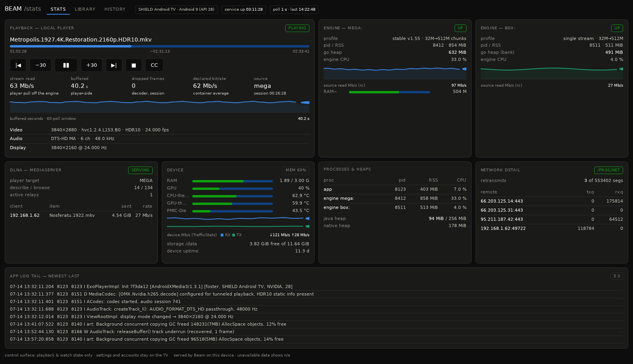Click the PMIC-Die temperature bar

coord(233,211)
